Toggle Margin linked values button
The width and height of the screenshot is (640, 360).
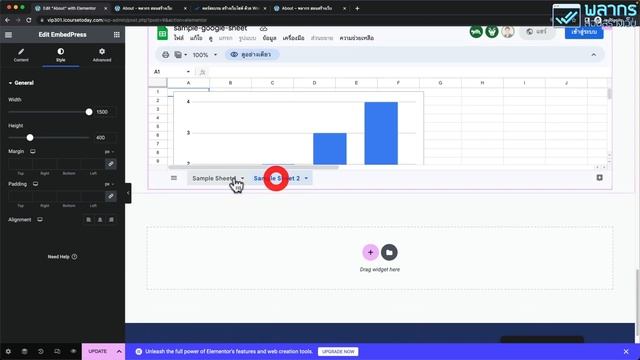coord(110,164)
